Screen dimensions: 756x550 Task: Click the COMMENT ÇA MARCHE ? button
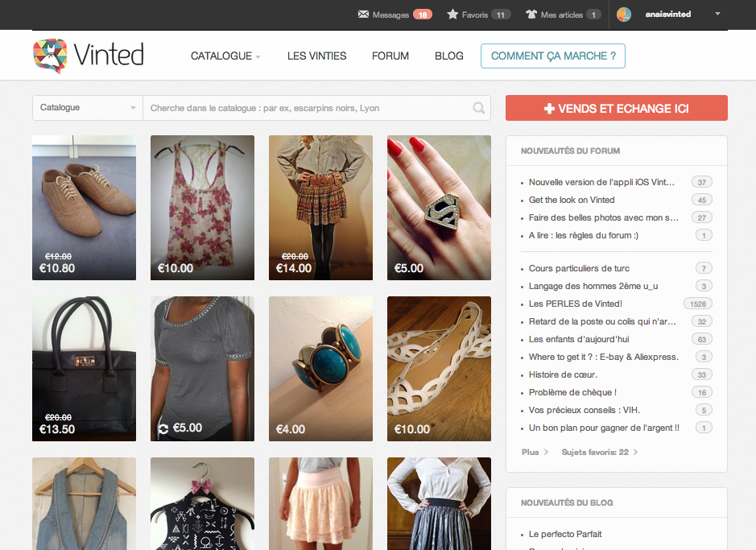pos(552,56)
